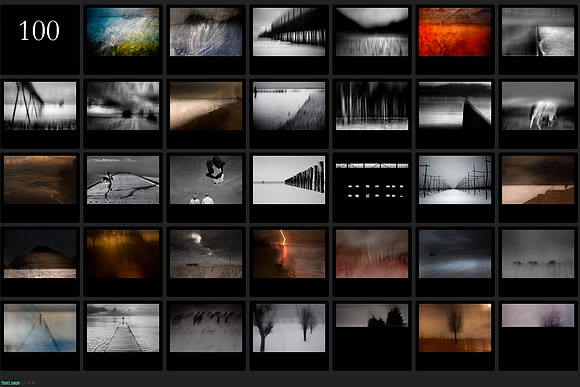Open the tilted pier legs black-and-white photo
Image resolution: width=580 pixels, height=387 pixels.
(40, 106)
